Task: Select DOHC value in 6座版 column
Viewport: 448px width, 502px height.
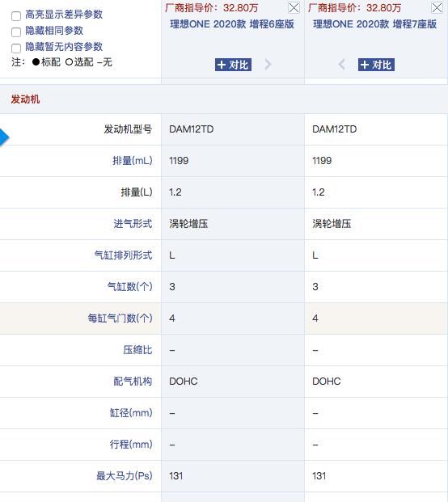Action: coord(184,382)
